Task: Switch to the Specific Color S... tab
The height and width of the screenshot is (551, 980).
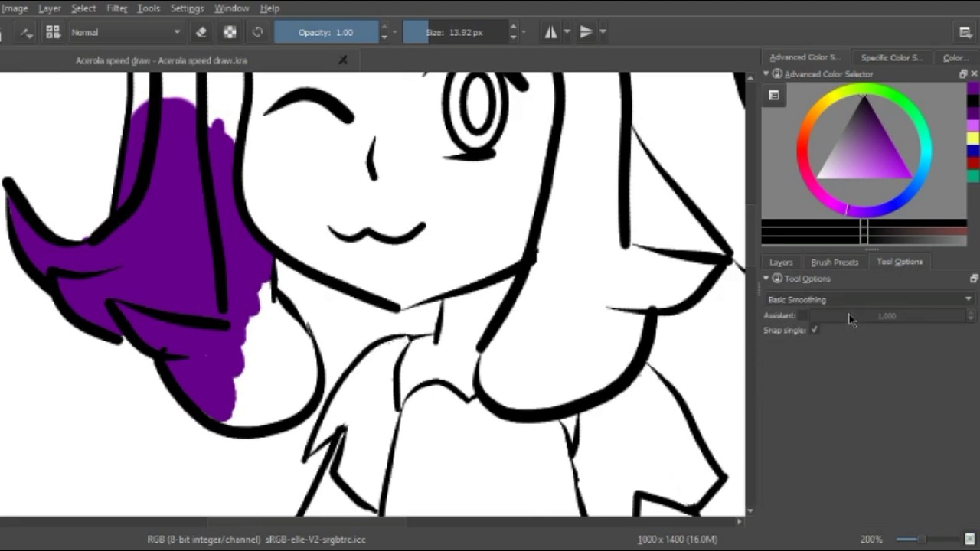Action: [x=891, y=57]
